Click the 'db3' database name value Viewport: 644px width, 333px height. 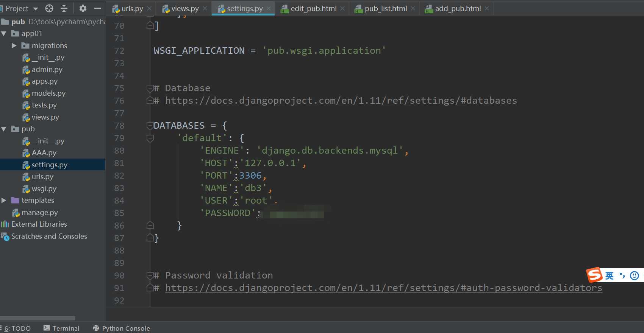[x=253, y=188]
